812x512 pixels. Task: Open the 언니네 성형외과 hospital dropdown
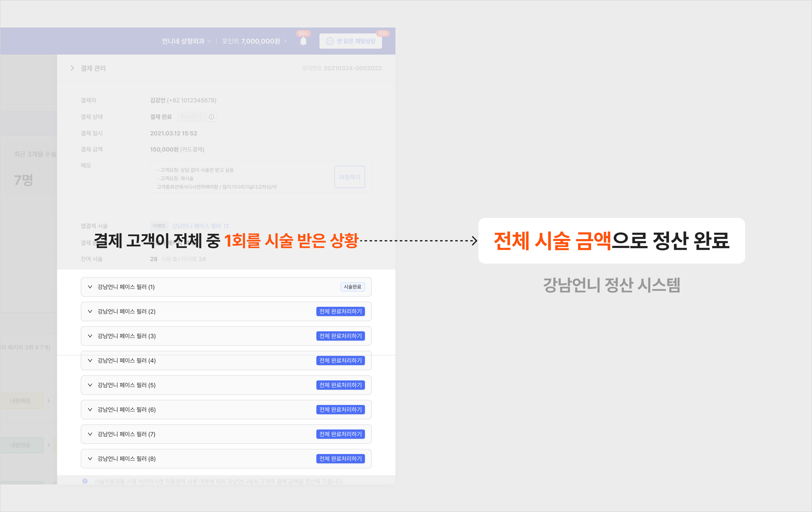(186, 41)
